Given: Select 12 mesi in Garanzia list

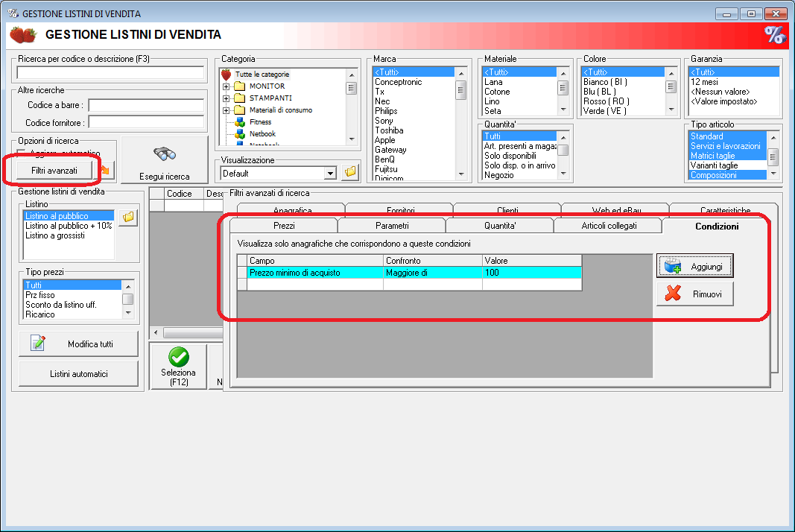Looking at the screenshot, I should point(704,82).
